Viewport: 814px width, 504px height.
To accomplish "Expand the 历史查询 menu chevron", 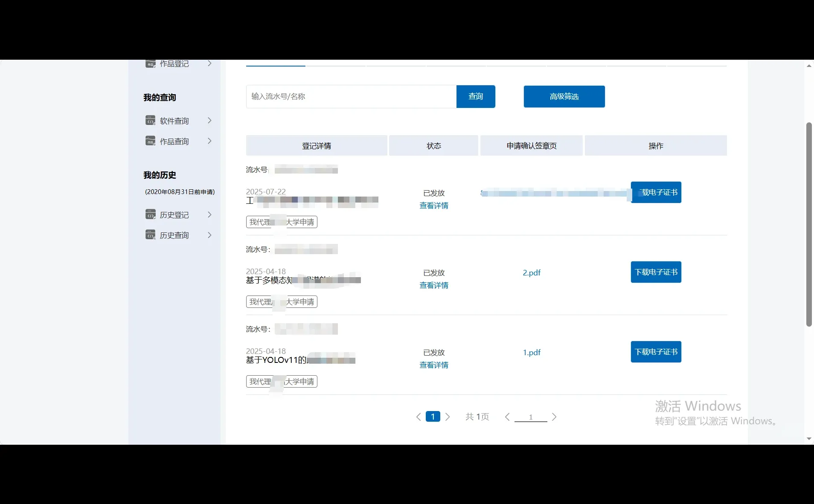I will [209, 235].
